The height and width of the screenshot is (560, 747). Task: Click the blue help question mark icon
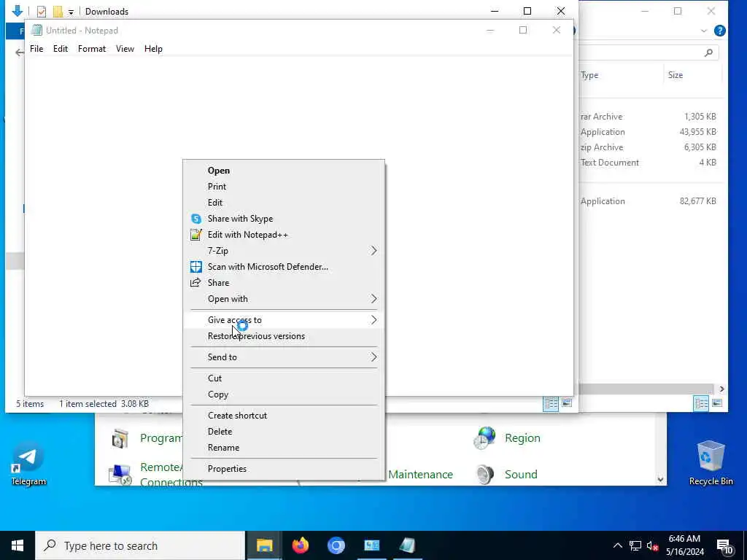tap(719, 31)
